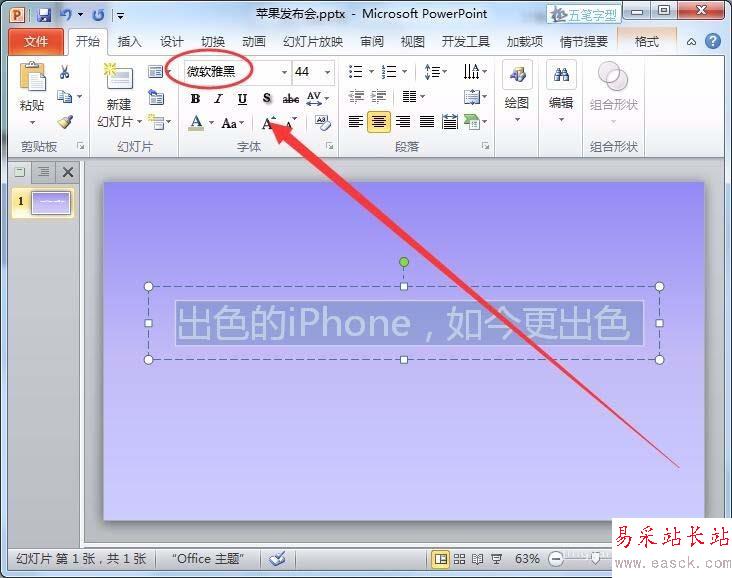Minimize the ribbon with caret icon
The image size is (732, 578).
691,42
